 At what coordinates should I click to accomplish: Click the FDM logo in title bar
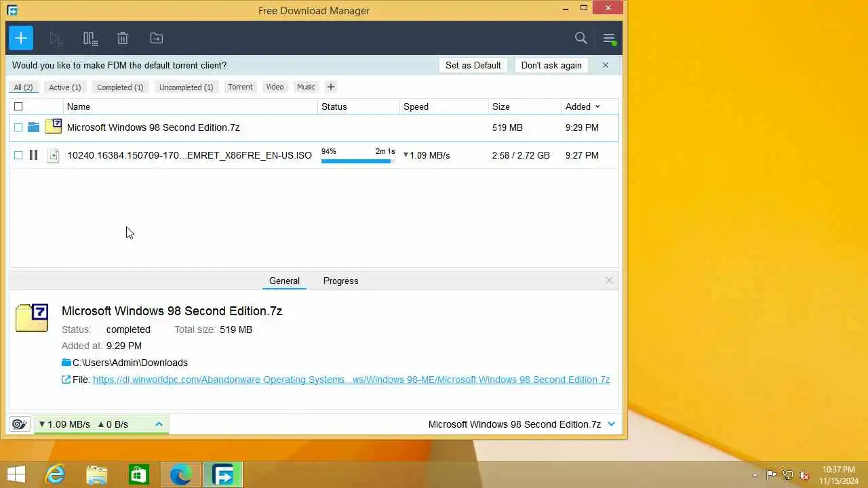click(12, 10)
